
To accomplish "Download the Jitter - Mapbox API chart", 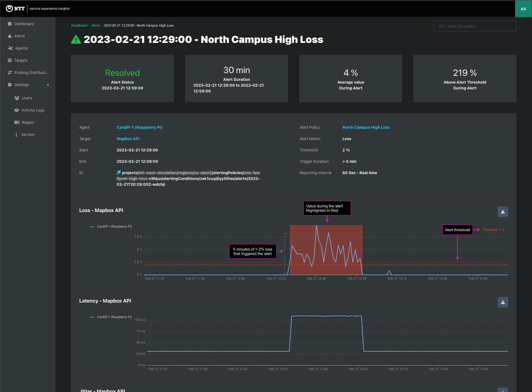I will point(503,390).
